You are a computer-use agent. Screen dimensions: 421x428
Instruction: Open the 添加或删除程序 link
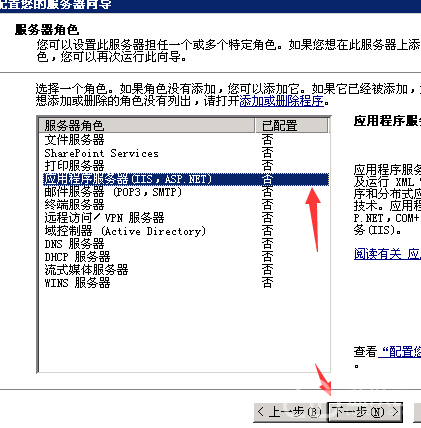[282, 101]
